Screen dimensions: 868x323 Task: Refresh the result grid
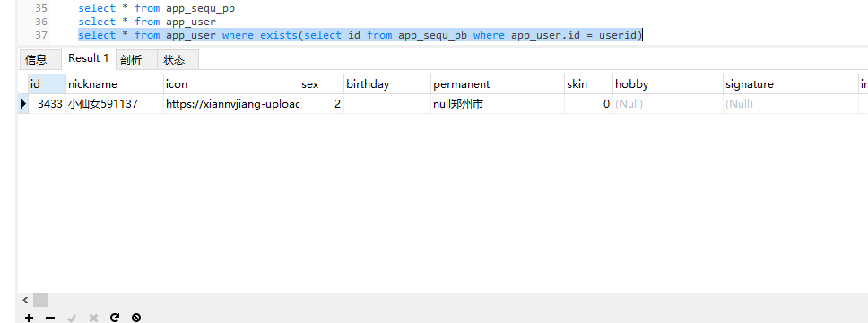pos(115,318)
